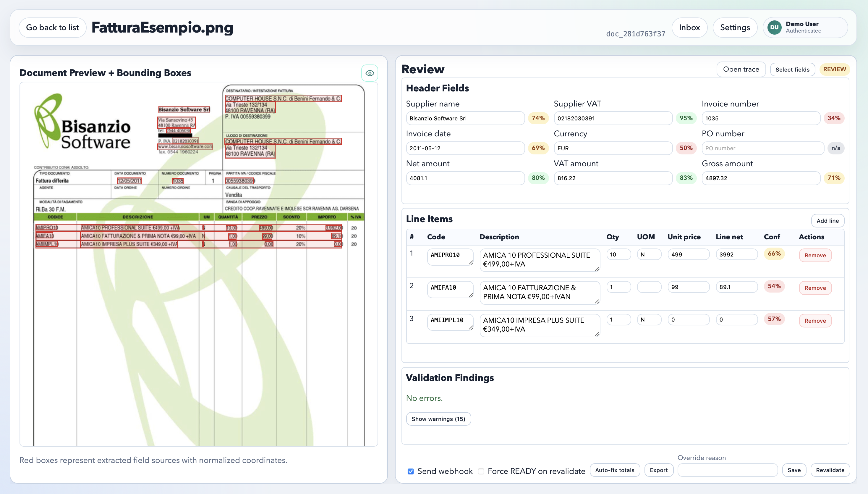Edit the Currency field showing EUR

click(613, 148)
